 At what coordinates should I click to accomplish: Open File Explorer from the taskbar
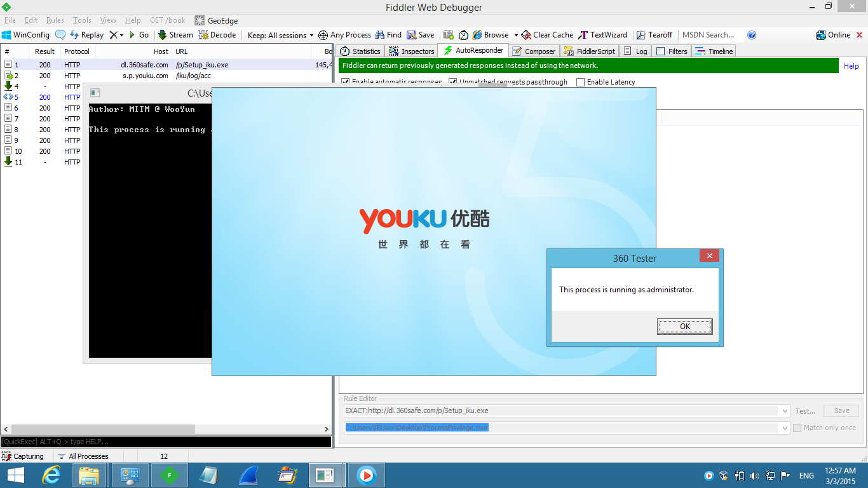coord(89,475)
